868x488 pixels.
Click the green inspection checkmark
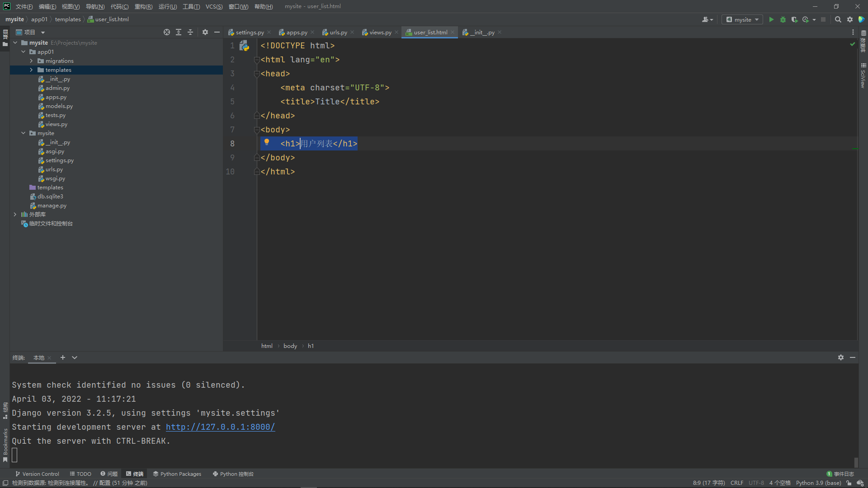[852, 44]
